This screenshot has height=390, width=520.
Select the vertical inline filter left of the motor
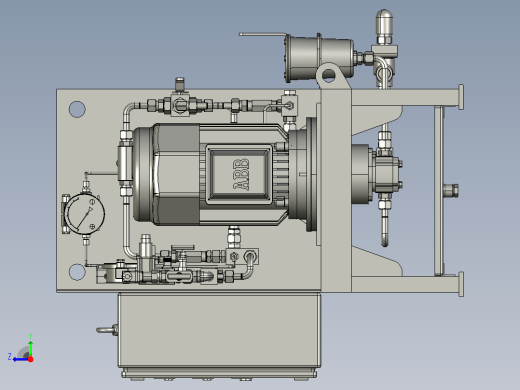pos(125,163)
